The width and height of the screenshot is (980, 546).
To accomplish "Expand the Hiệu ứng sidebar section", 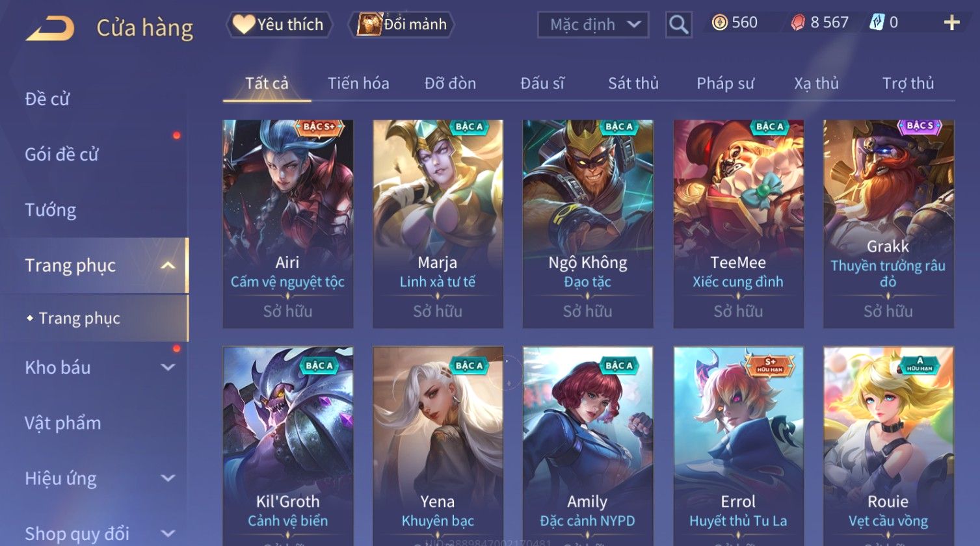I will click(168, 478).
